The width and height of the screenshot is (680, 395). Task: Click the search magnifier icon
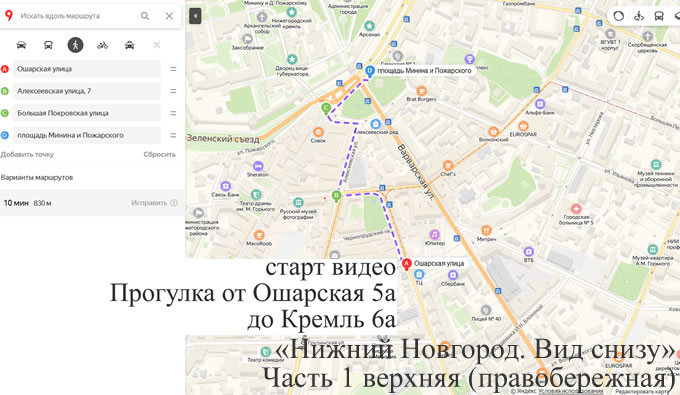[145, 16]
